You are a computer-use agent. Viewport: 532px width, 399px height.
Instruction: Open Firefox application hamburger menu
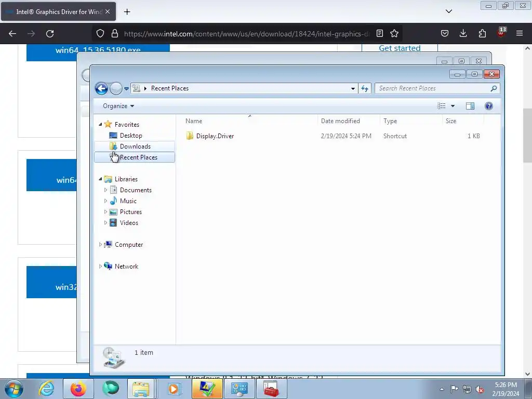coord(520,33)
